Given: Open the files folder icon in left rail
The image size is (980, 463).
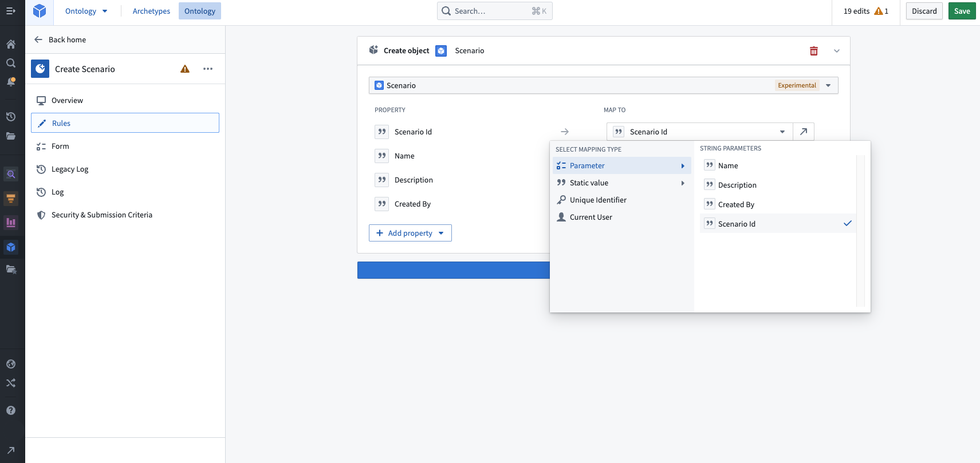Looking at the screenshot, I should (11, 136).
